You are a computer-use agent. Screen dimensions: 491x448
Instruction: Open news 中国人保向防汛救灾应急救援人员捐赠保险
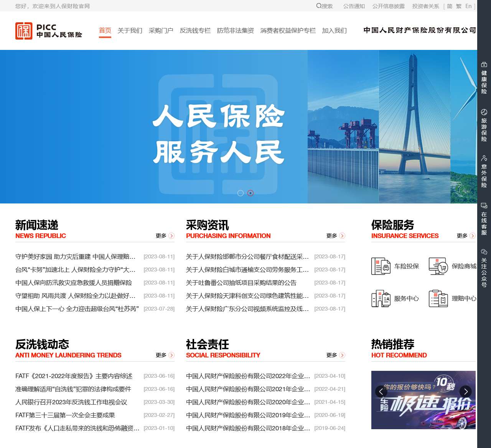tap(74, 283)
